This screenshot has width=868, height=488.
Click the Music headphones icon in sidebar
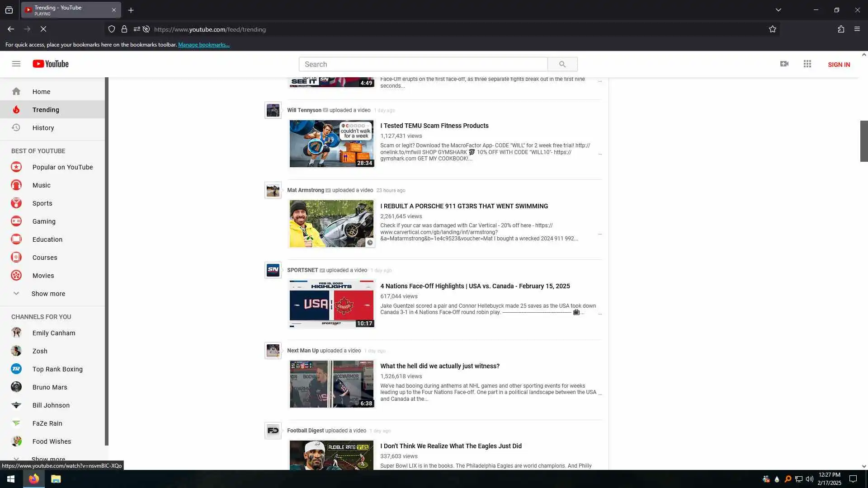coord(16,185)
